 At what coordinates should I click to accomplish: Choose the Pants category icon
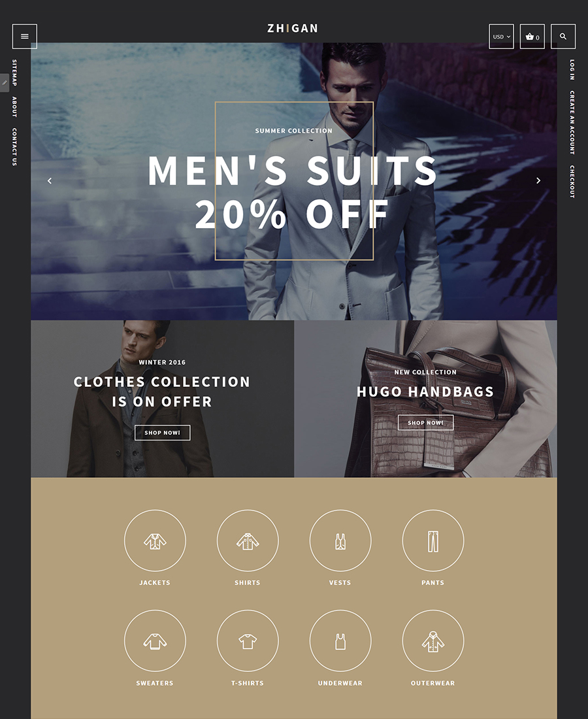point(433,541)
